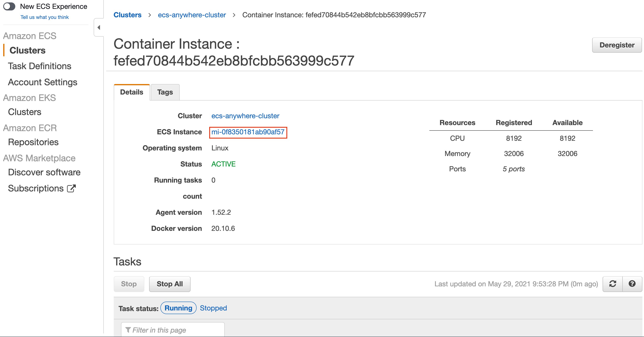The image size is (644, 337).
Task: Show Stopped tasks filter
Action: 213,308
